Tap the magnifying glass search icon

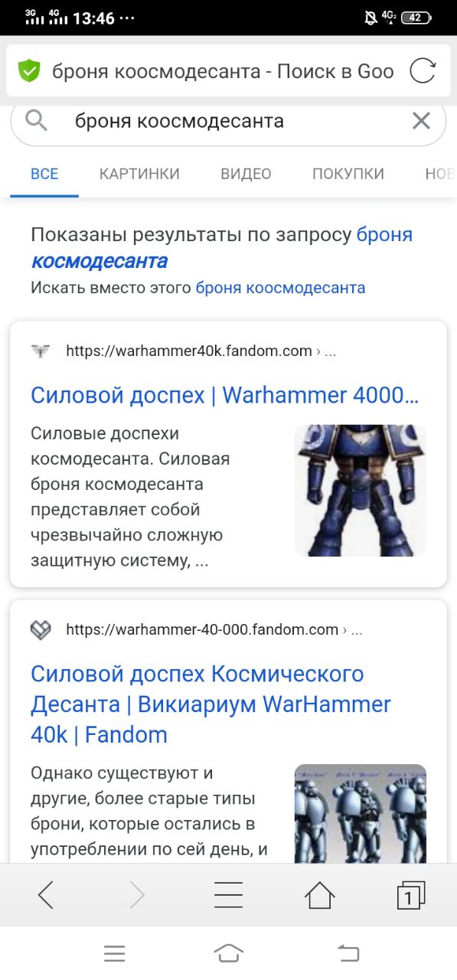coord(36,120)
